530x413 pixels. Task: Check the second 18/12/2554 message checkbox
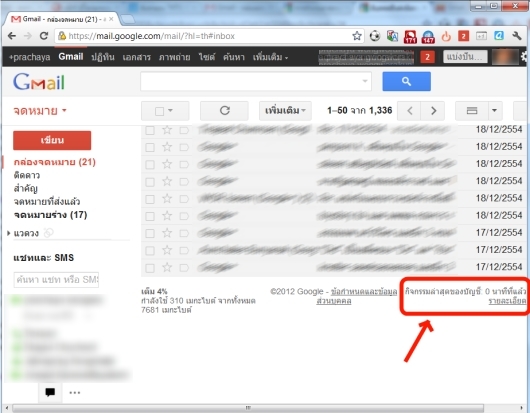(150, 147)
